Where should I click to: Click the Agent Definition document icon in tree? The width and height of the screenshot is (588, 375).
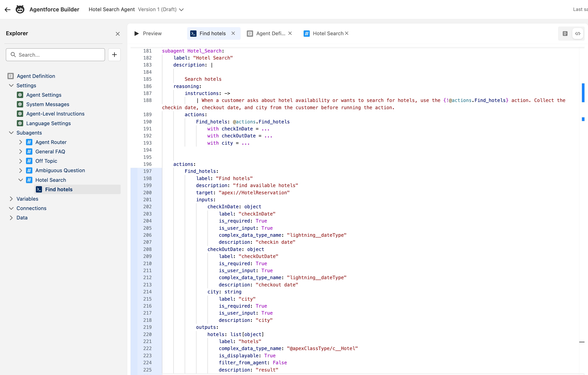(10, 76)
